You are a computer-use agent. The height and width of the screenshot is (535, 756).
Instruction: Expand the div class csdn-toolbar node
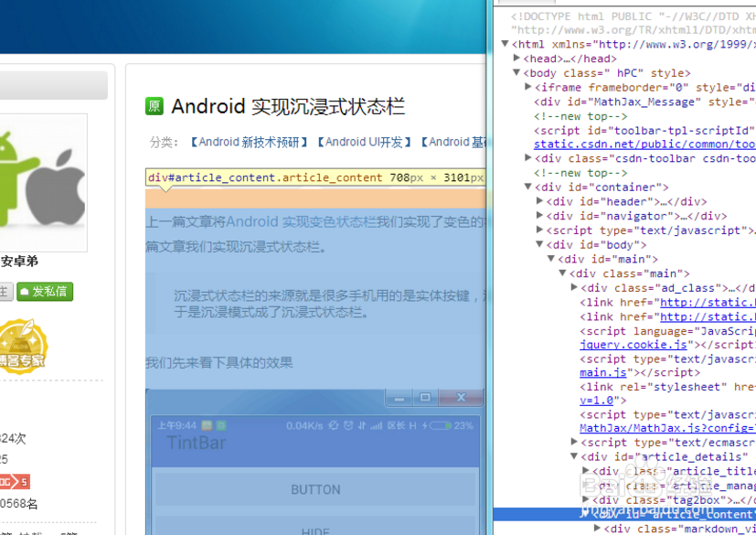tap(528, 157)
